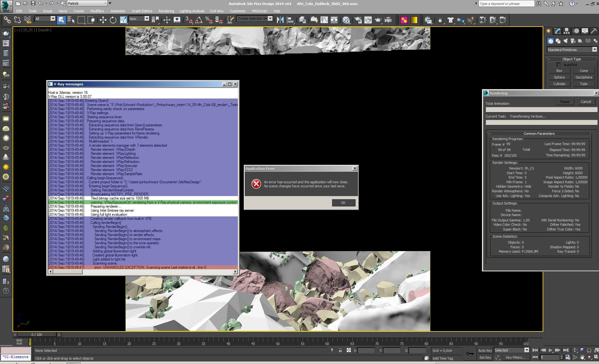Image resolution: width=599 pixels, height=364 pixels.
Task: Click the time slider 0 / 100
Action: [37, 335]
